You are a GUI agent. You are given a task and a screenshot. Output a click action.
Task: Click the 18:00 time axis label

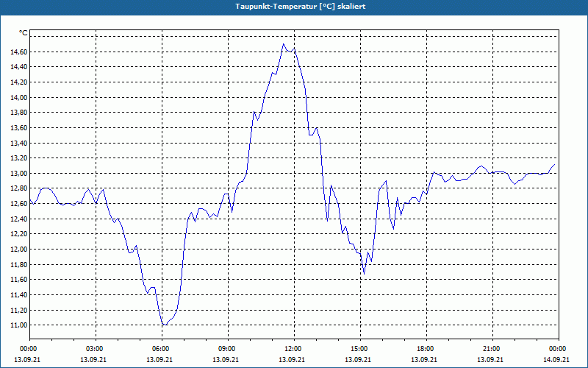[x=426, y=349]
